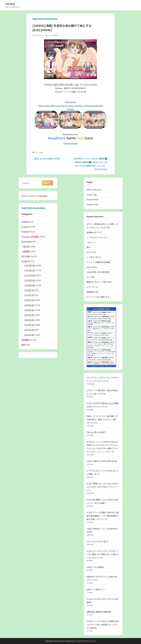141x644 pixels.
Task: Open the Read Online Doujin Books sidebar link
Action: (33, 208)
